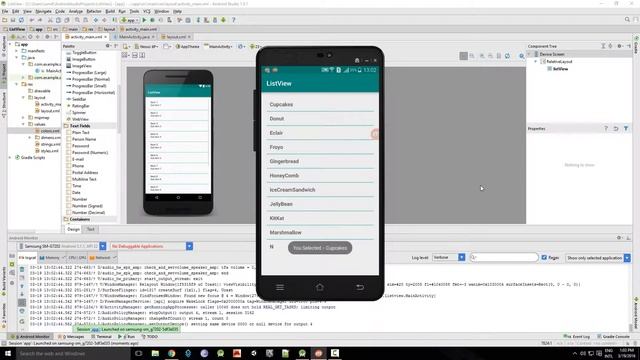Click the Cut scissors icon in toolbar
Image resolution: width=640 pixels, height=360 pixels.
pos(50,20)
